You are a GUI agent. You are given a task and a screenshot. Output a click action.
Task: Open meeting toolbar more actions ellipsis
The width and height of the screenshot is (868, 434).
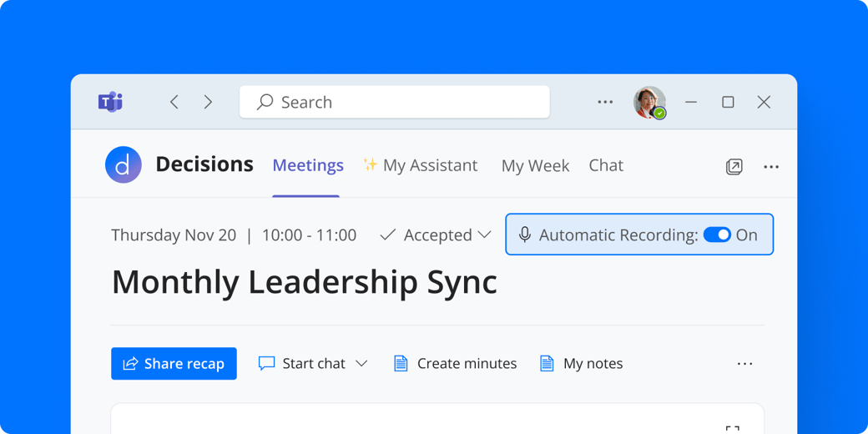(x=744, y=364)
